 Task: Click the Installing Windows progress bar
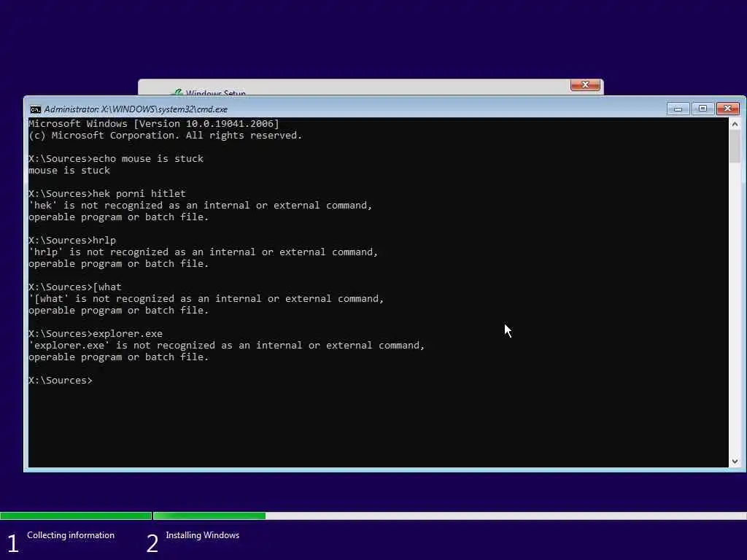449,516
